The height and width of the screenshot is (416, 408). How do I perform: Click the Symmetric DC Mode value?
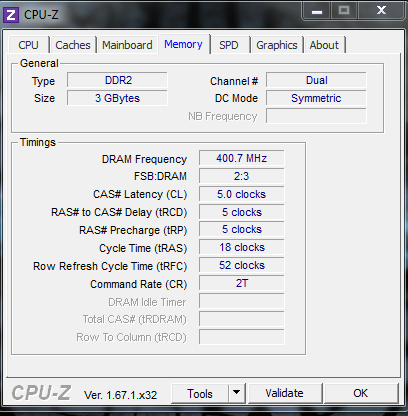coord(316,98)
